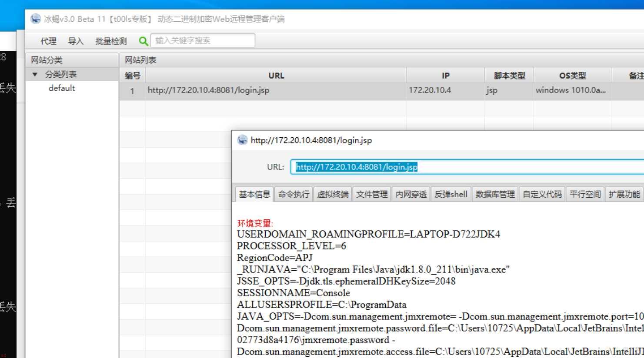Click the Behinder app icon in title bar

(36, 19)
